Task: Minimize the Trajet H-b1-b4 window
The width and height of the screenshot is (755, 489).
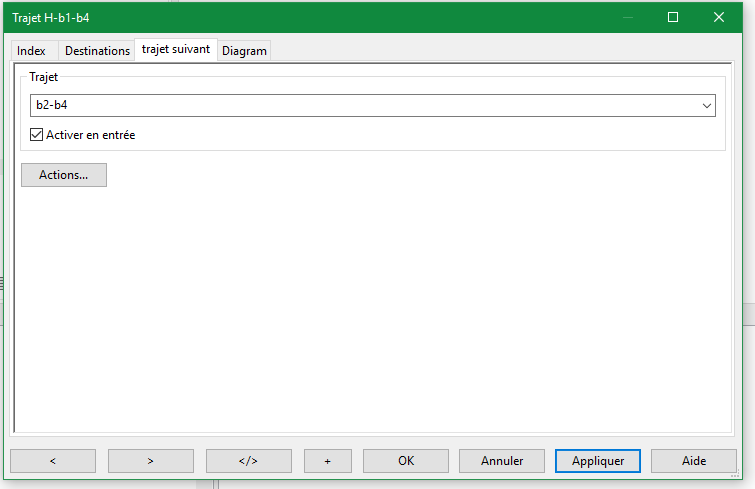Action: (628, 17)
